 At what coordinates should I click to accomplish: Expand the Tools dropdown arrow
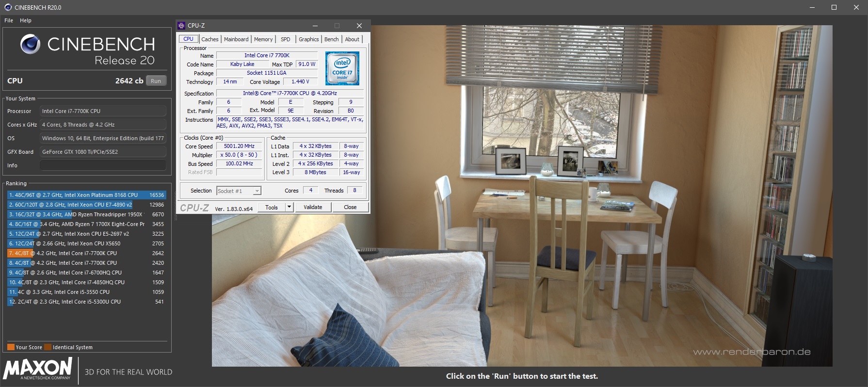[x=289, y=208]
